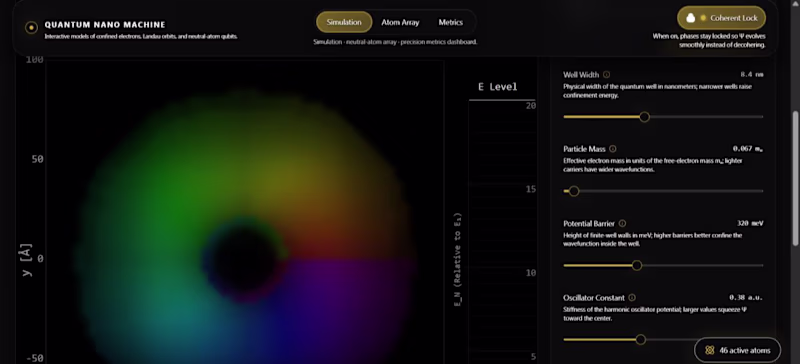800x364 pixels.
Task: Switch to the Atom Array tab
Action: point(401,22)
